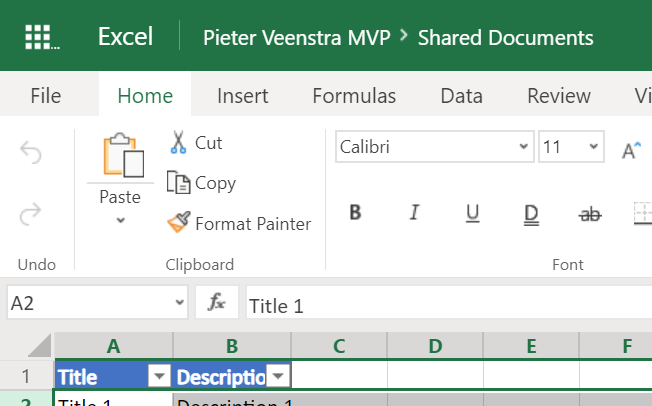Click the fx insert function button

[x=217, y=302]
